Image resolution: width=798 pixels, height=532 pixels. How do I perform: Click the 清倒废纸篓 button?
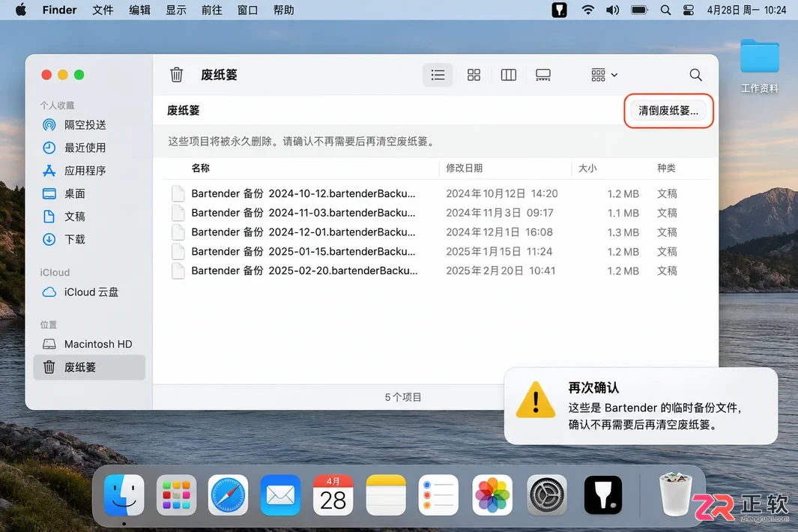(668, 110)
